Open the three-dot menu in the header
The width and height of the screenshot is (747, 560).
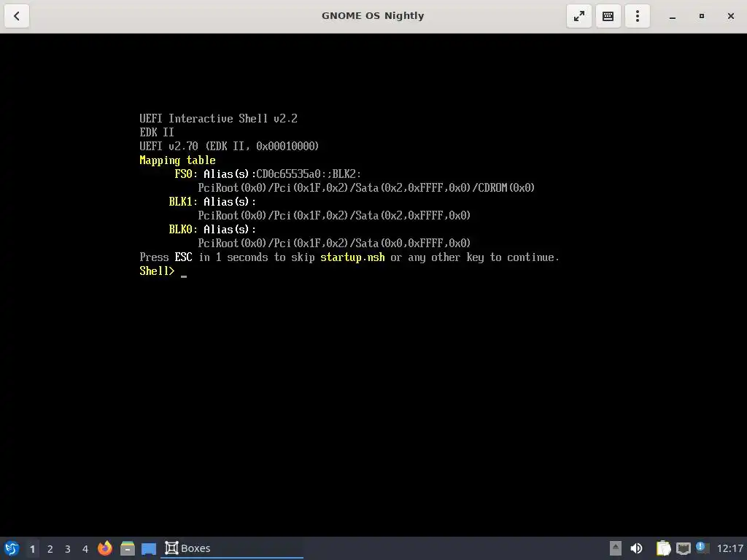[638, 16]
